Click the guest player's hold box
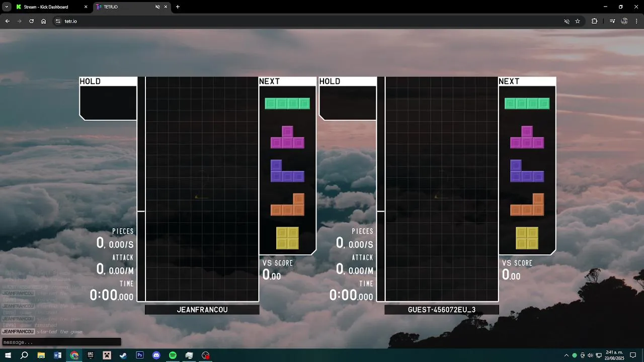 coord(348,103)
